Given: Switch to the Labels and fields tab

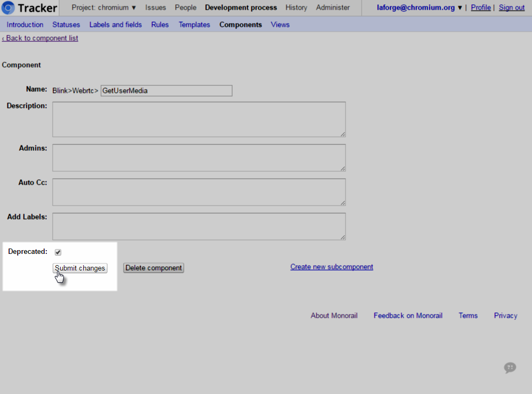Looking at the screenshot, I should (116, 25).
